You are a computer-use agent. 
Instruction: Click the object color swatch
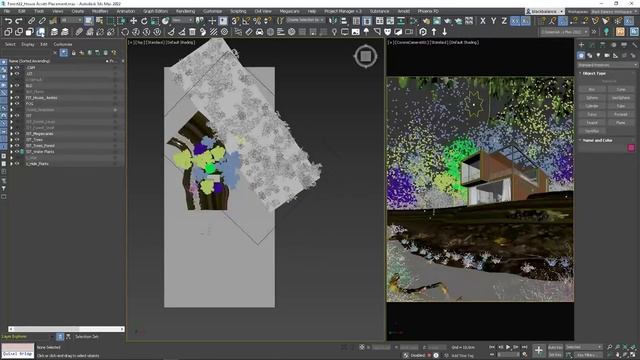point(631,148)
